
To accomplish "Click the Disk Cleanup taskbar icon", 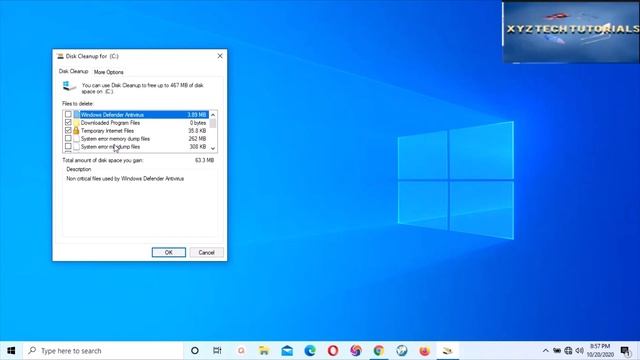I will (448, 351).
